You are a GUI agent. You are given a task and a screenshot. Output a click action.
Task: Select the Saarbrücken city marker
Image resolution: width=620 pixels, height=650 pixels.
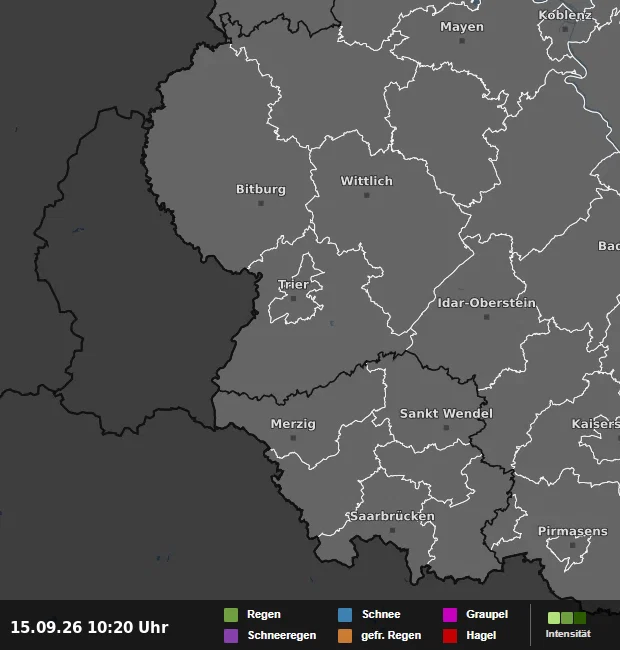pyautogui.click(x=392, y=530)
